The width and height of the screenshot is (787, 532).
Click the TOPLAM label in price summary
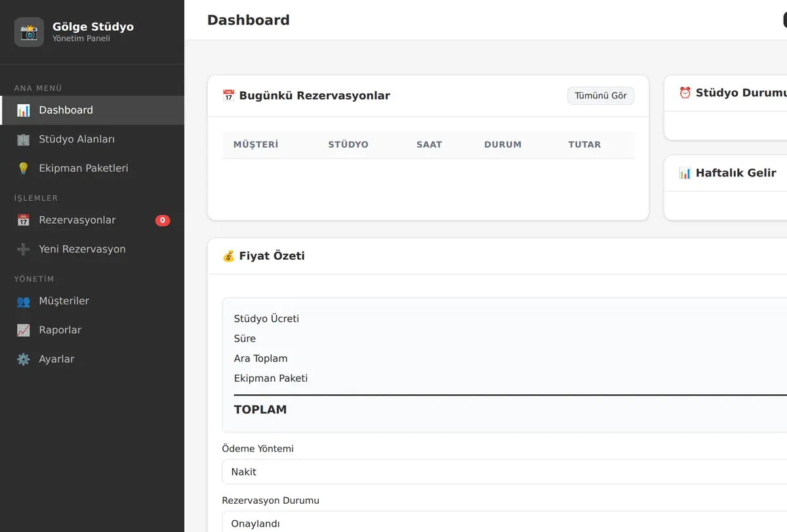tap(260, 409)
